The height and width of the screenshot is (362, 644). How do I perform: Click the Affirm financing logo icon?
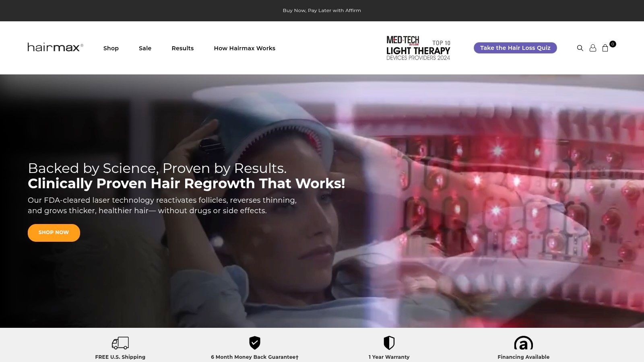(523, 343)
